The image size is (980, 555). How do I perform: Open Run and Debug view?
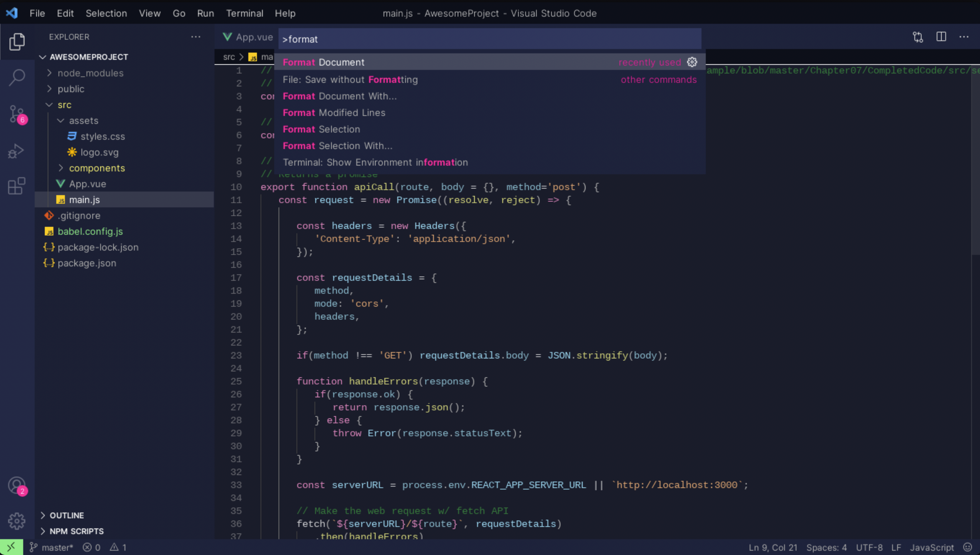tap(17, 151)
